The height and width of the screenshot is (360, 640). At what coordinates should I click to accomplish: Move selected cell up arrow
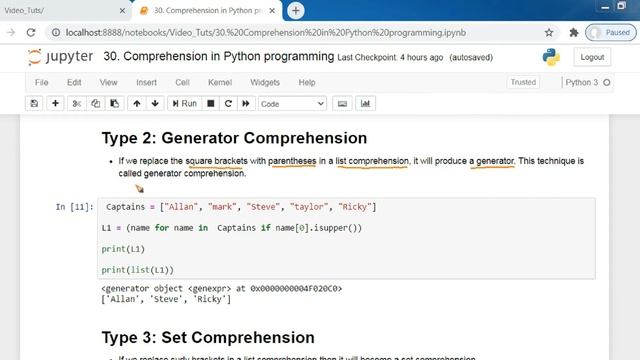[137, 104]
